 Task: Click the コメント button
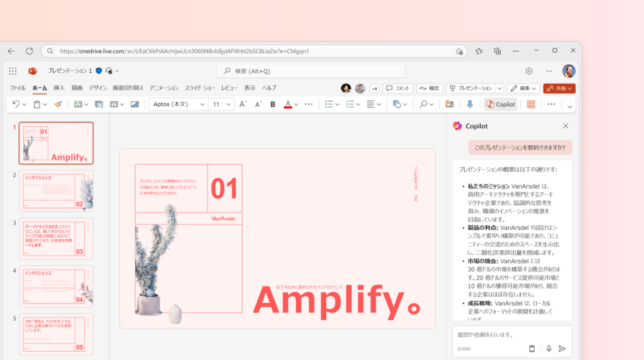[x=397, y=88]
